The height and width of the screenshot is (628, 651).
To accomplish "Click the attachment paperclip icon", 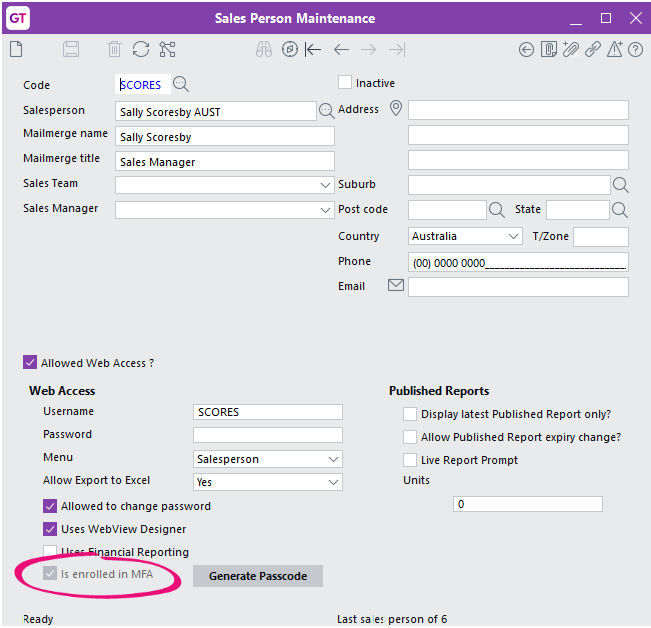I will pos(570,49).
